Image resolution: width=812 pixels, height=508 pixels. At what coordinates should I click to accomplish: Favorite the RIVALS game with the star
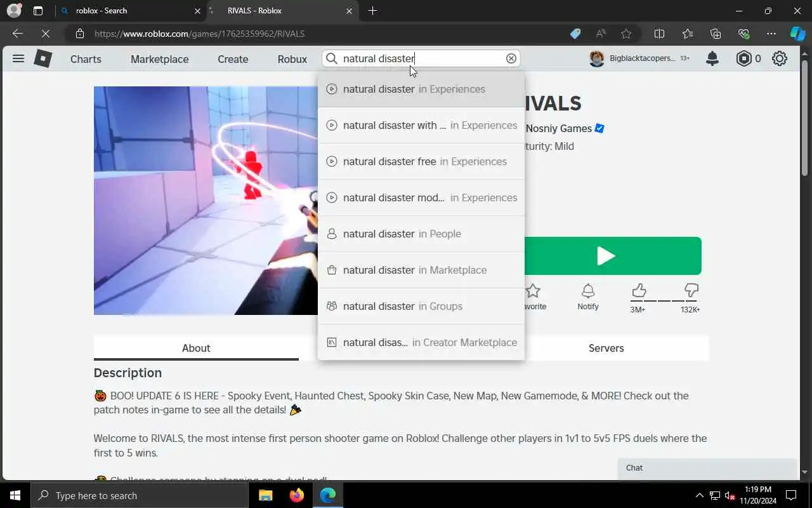533,291
